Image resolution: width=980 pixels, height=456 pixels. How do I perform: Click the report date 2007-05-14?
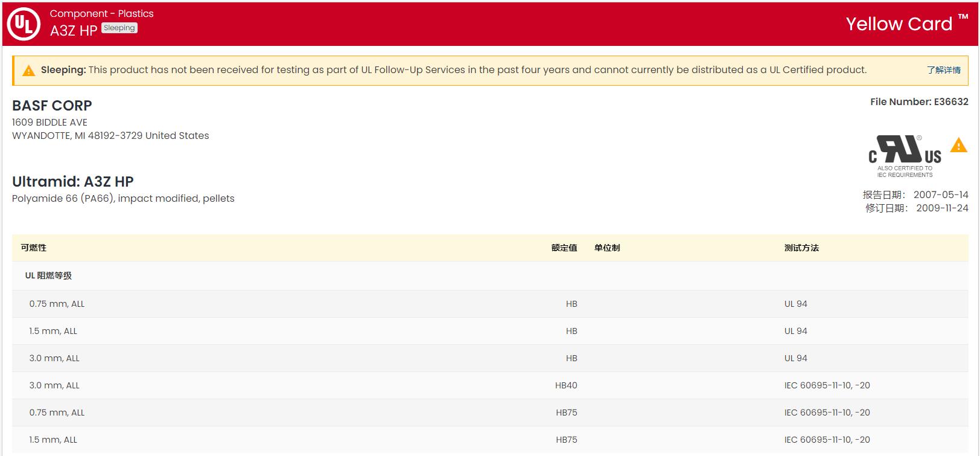click(941, 194)
